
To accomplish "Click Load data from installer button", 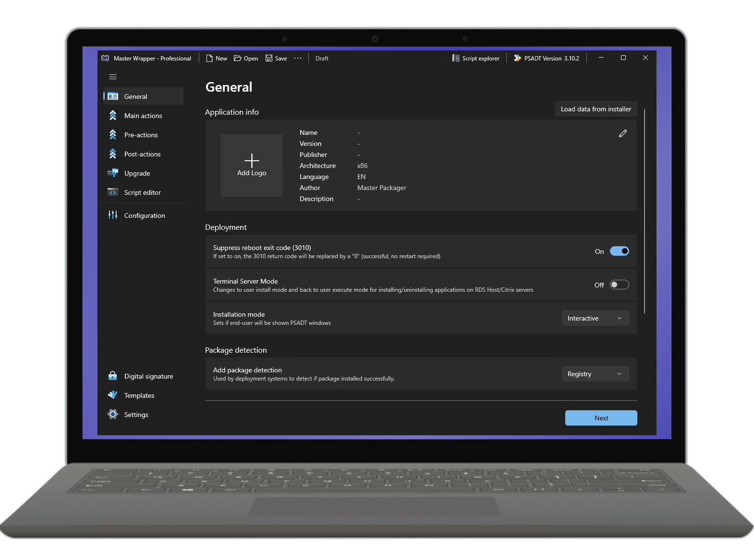I will click(x=596, y=109).
